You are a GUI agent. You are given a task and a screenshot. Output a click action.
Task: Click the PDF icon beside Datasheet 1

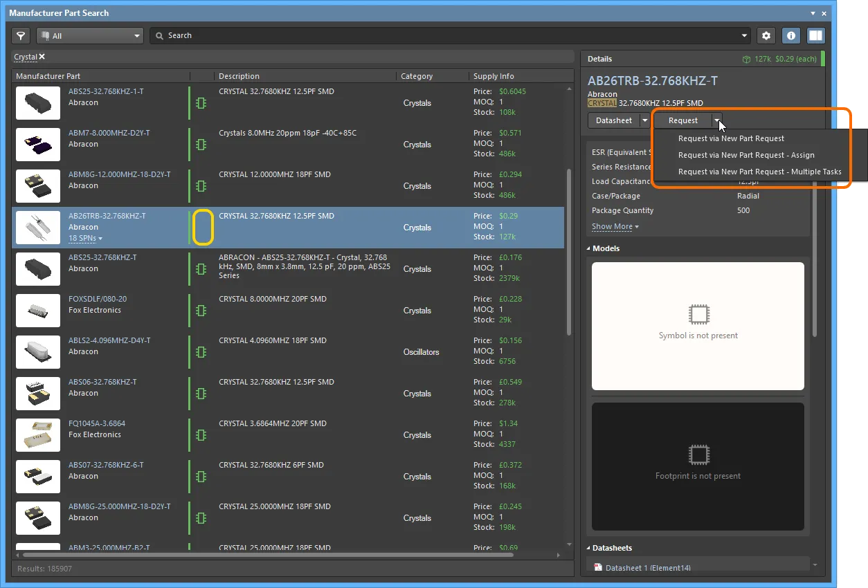click(598, 568)
